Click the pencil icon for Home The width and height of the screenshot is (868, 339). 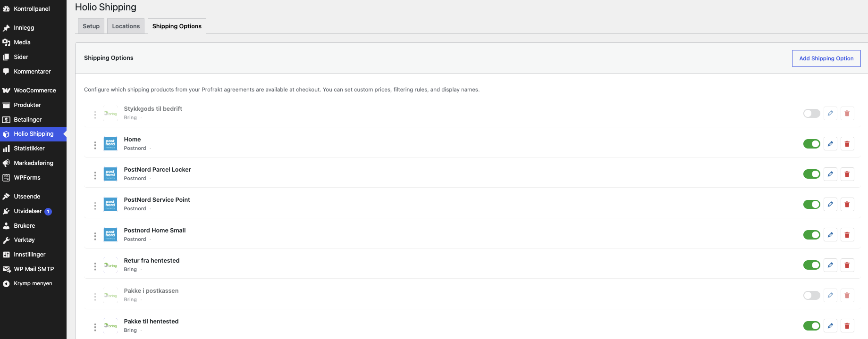click(830, 144)
